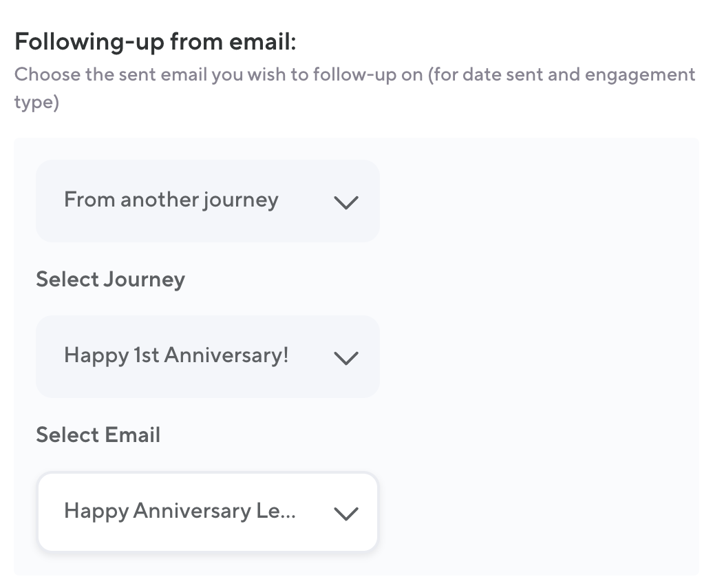Click the word "type)" in description
The width and height of the screenshot is (713, 588).
point(36,103)
